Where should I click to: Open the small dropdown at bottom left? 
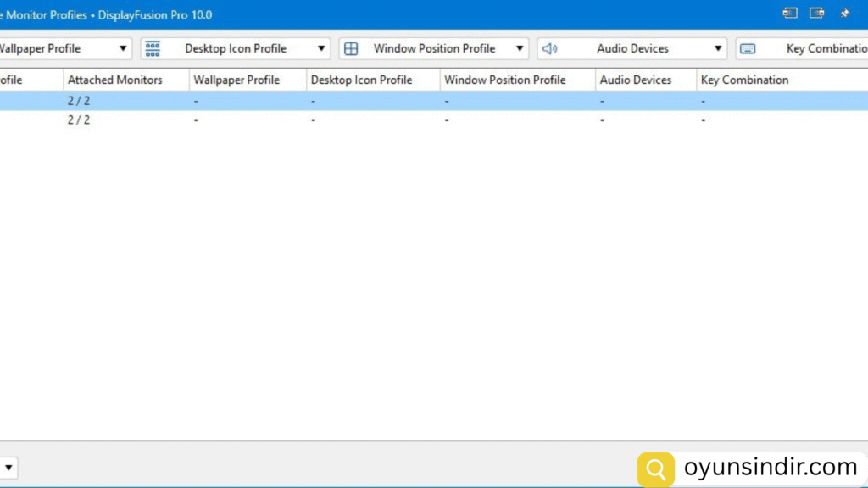8,467
